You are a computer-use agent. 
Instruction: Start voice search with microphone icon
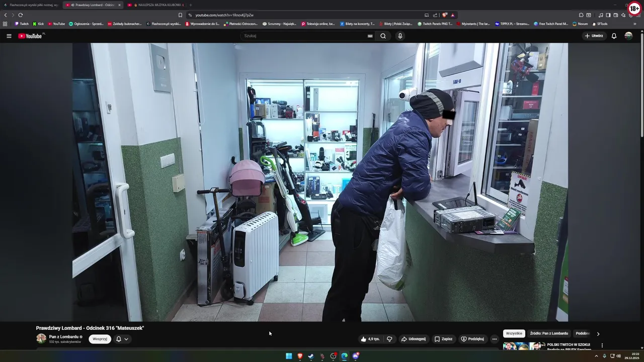pyautogui.click(x=400, y=36)
